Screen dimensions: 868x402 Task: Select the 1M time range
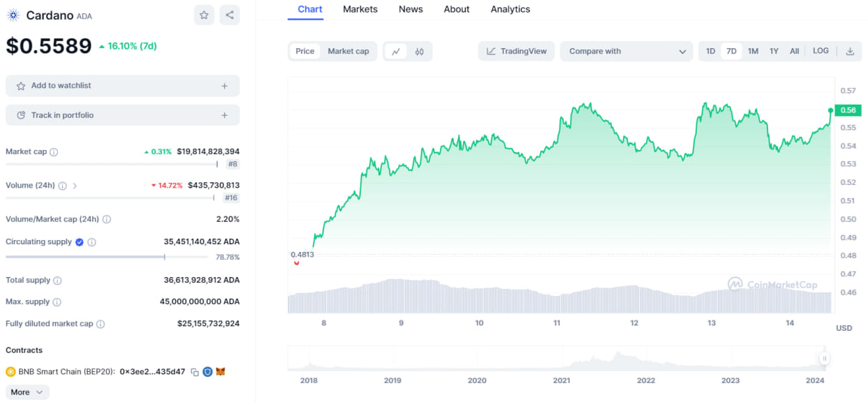[753, 51]
